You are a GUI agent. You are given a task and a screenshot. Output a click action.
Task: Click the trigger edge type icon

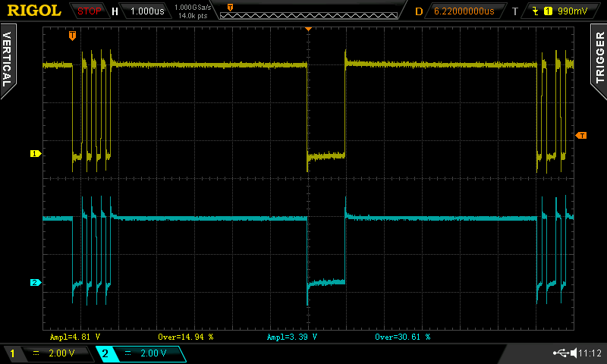click(538, 11)
